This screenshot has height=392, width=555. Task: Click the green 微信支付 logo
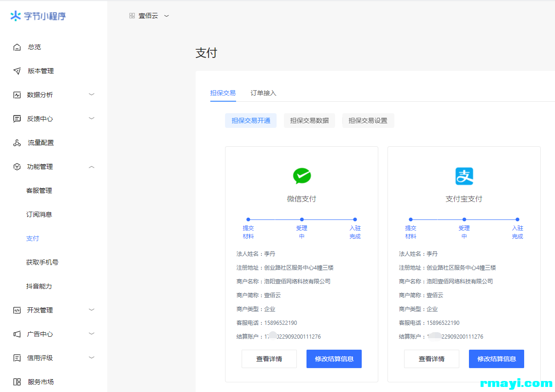[x=302, y=176]
